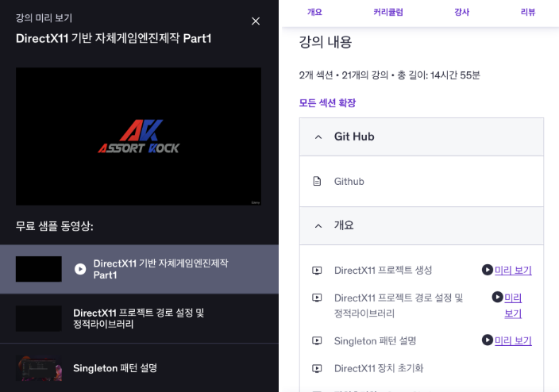Viewport: 559px width, 392px height.
Task: Close the course preview panel
Action: (256, 21)
